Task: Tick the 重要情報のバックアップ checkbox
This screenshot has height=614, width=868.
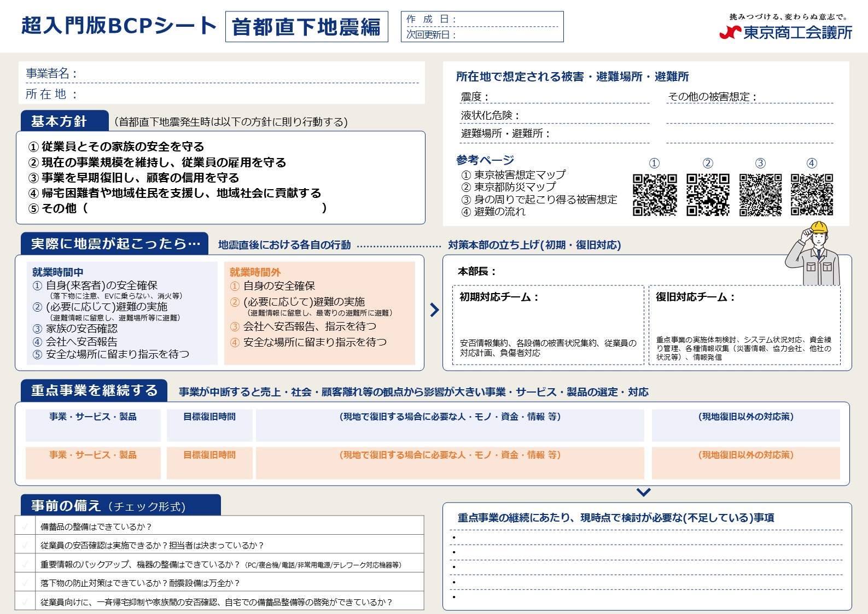Action: [x=25, y=564]
